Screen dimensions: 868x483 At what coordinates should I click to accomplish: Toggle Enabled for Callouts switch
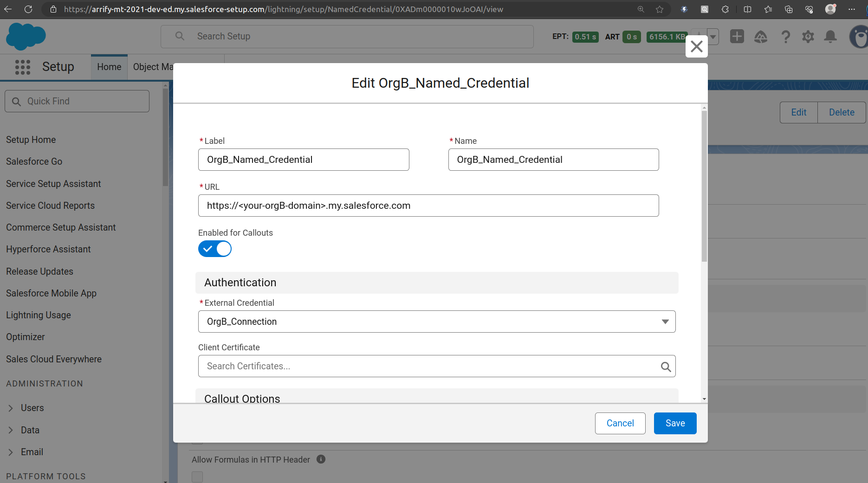point(215,249)
